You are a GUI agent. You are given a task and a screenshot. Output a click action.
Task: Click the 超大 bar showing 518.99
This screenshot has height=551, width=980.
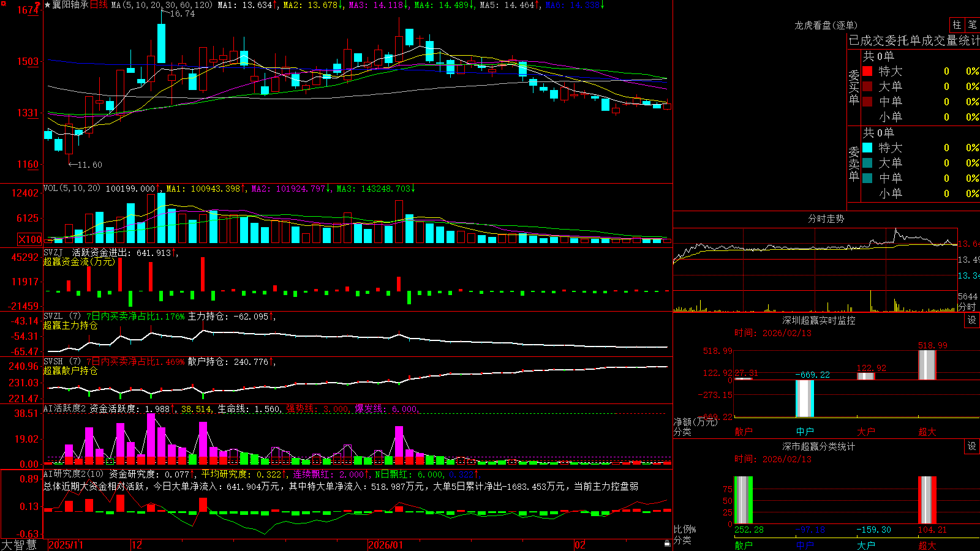click(927, 365)
